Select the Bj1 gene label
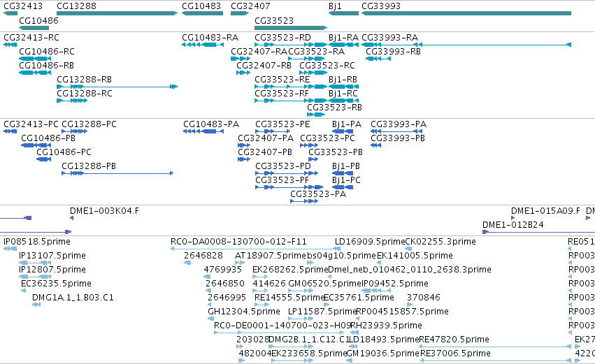This screenshot has width=595, height=364. pyautogui.click(x=335, y=6)
